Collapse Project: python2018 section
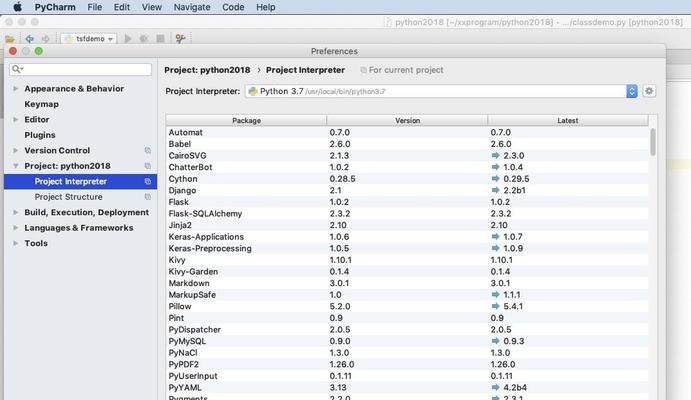 coord(15,166)
